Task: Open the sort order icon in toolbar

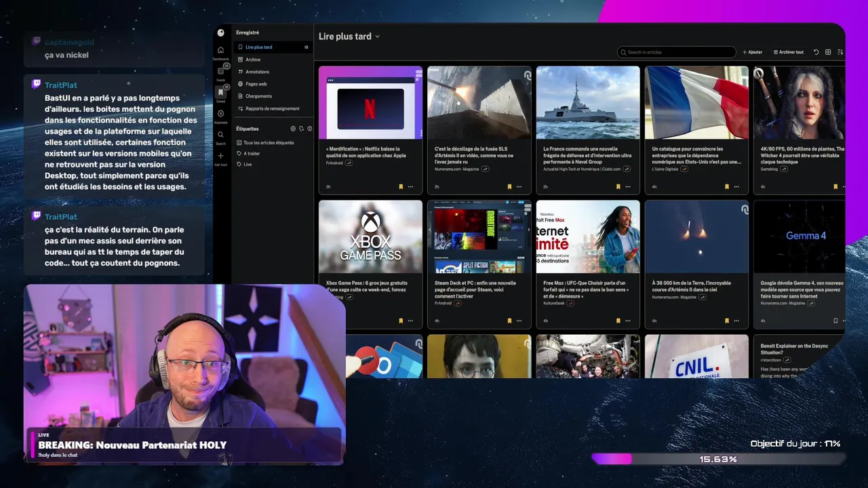Action: 840,52
